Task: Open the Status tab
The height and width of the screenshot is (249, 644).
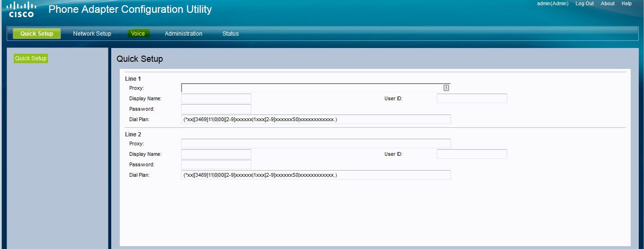Action: point(231,34)
